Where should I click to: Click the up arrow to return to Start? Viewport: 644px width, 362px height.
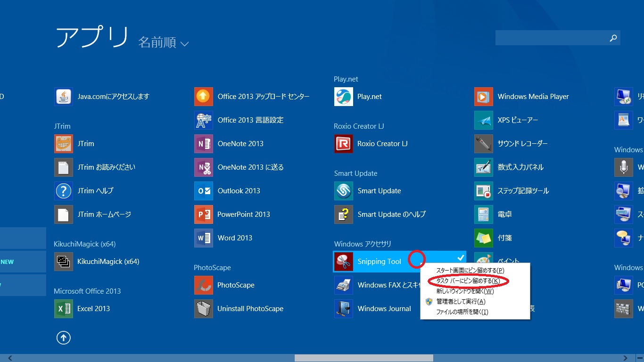pos(64,337)
